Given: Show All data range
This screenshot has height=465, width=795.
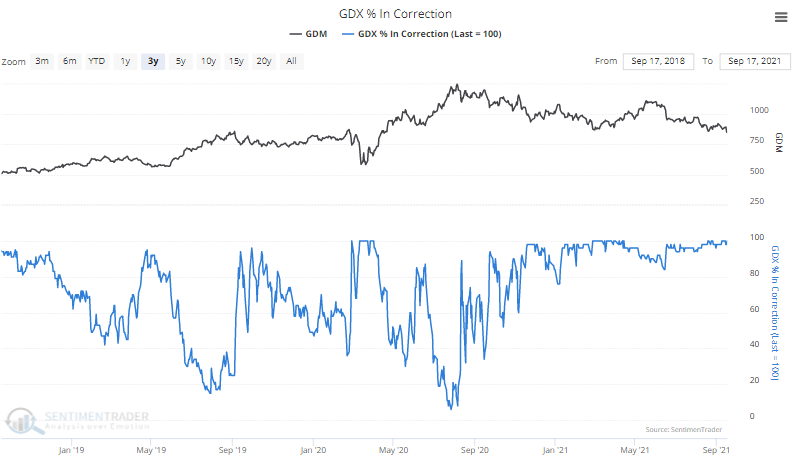Looking at the screenshot, I should (291, 61).
